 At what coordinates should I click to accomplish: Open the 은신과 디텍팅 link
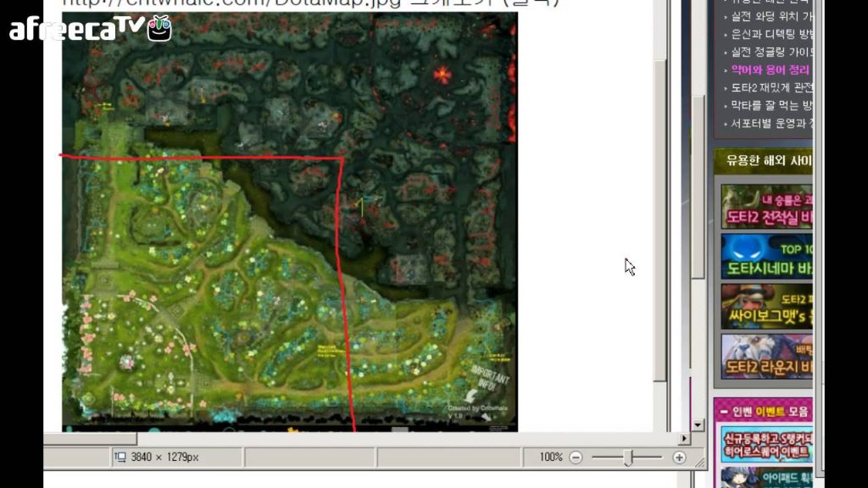(x=771, y=34)
